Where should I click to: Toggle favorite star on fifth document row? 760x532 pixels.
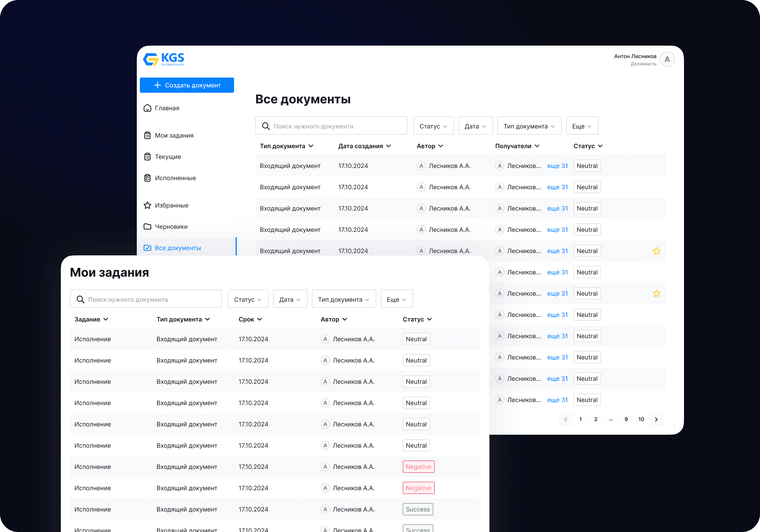pyautogui.click(x=656, y=251)
